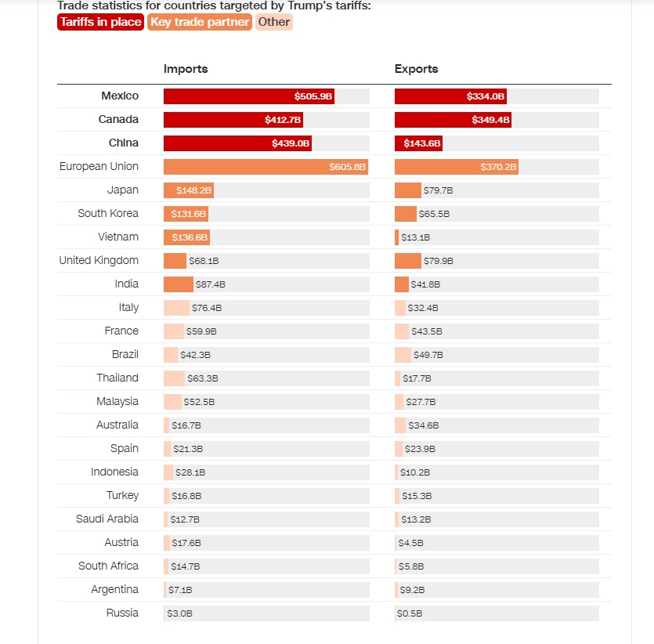This screenshot has height=644, width=654.
Task: Click Canada's $349.4B exports bar
Action: [453, 120]
